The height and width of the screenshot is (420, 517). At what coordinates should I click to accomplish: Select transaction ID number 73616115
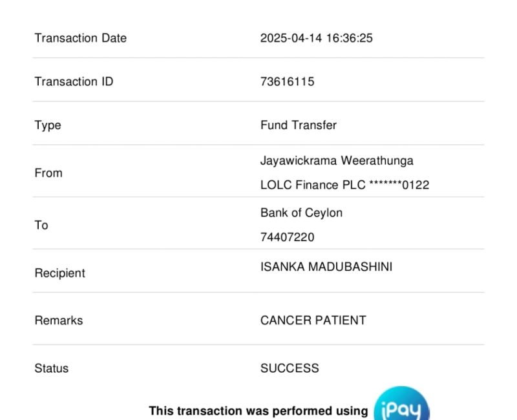click(x=287, y=81)
